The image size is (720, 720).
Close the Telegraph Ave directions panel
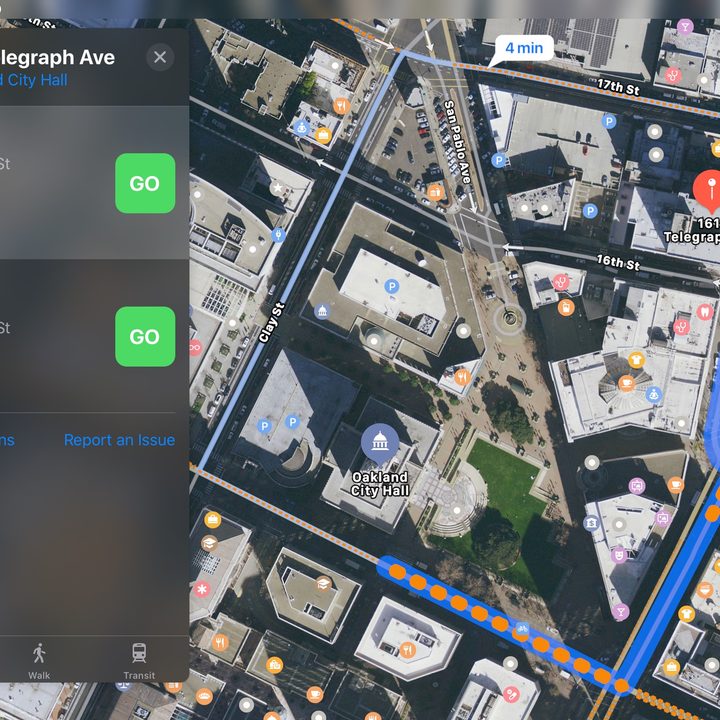pyautogui.click(x=160, y=57)
